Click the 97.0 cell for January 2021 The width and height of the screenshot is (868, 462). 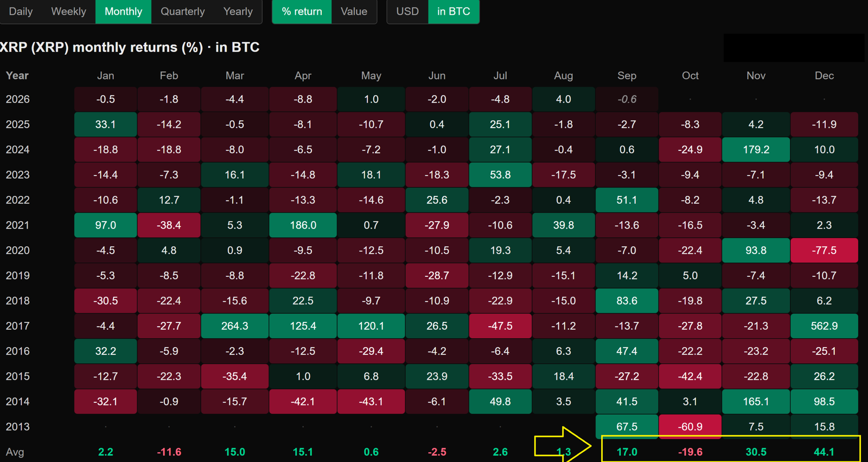[105, 225]
